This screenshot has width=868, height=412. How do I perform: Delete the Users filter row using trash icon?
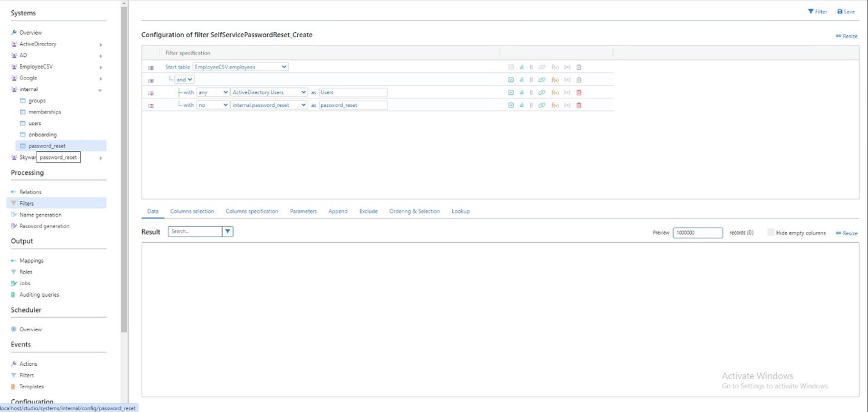pos(579,92)
